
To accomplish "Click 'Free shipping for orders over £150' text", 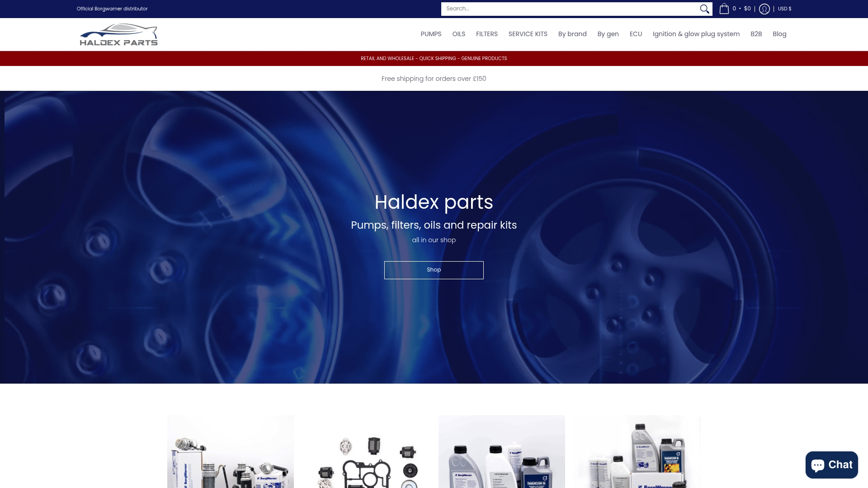I will (x=434, y=79).
